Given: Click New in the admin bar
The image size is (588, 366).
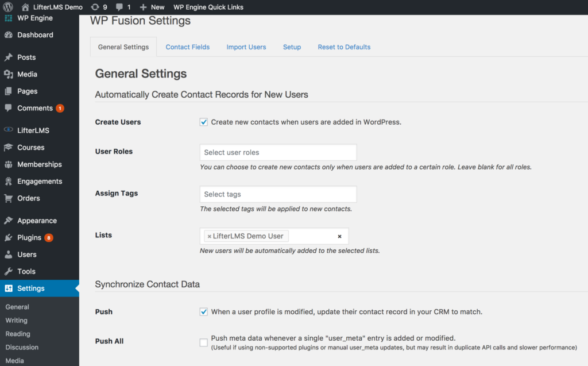Looking at the screenshot, I should [157, 7].
